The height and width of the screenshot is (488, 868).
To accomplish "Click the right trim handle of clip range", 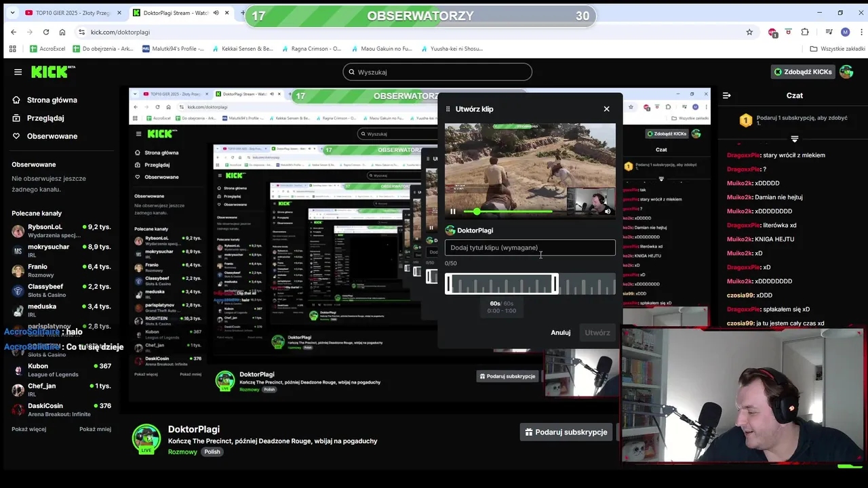I will [x=555, y=284].
